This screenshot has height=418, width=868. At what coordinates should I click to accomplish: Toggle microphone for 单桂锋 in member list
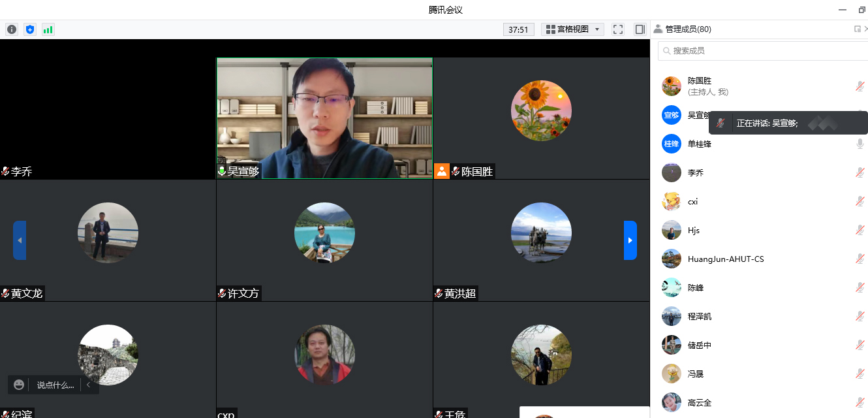860,144
